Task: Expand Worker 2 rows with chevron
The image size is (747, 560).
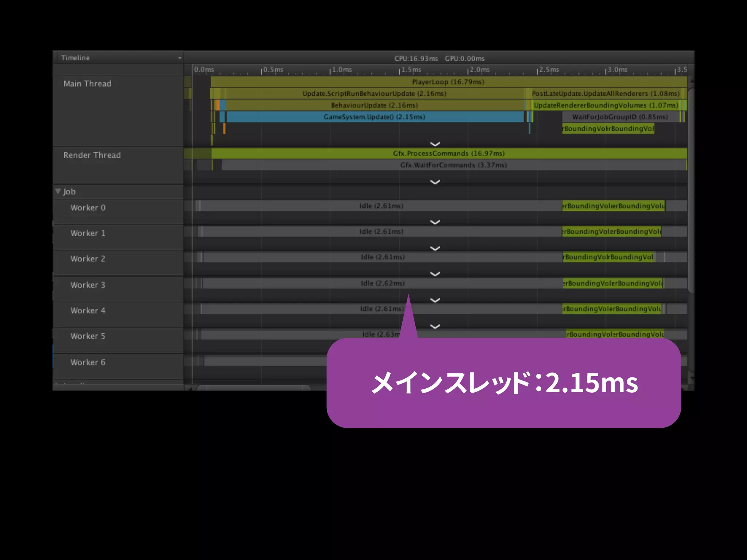Action: pos(435,274)
